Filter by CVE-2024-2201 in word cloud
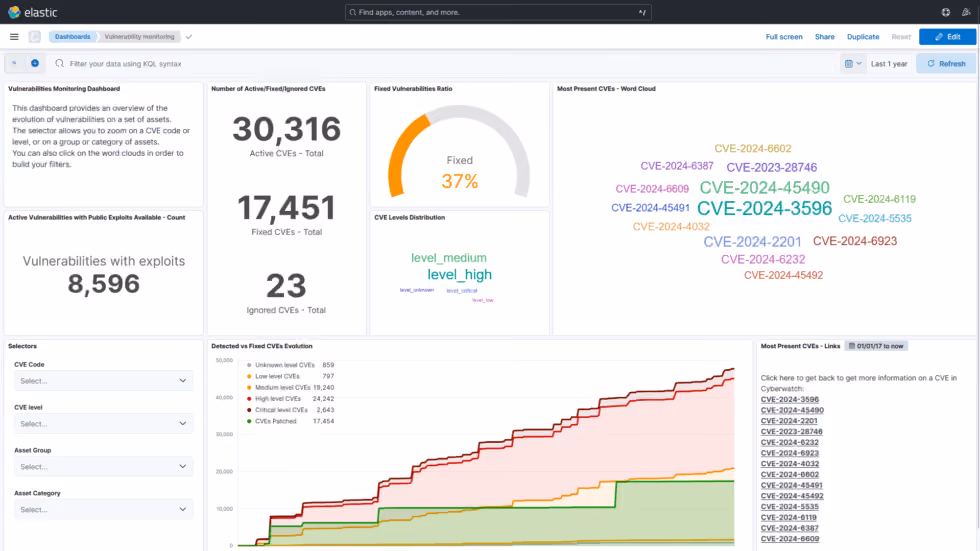The width and height of the screenshot is (980, 551). tap(752, 242)
